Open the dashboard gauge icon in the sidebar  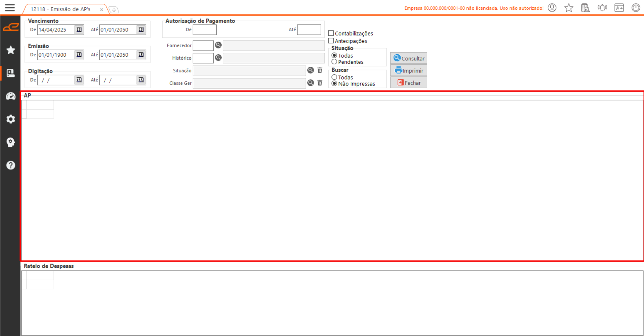11,96
